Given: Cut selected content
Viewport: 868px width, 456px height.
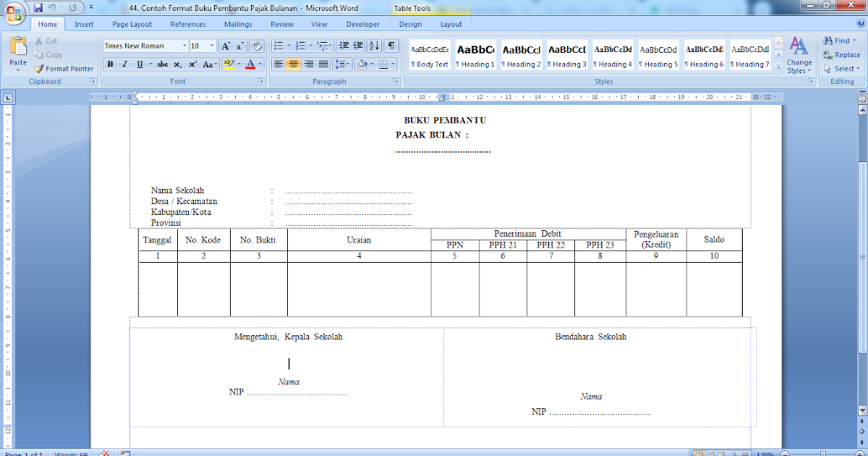Looking at the screenshot, I should pos(46,41).
